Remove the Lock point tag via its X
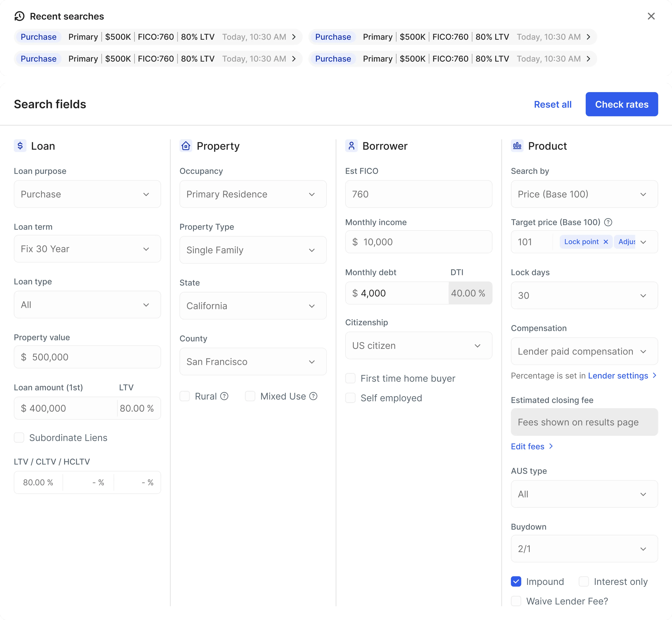The height and width of the screenshot is (620, 672). tap(606, 242)
